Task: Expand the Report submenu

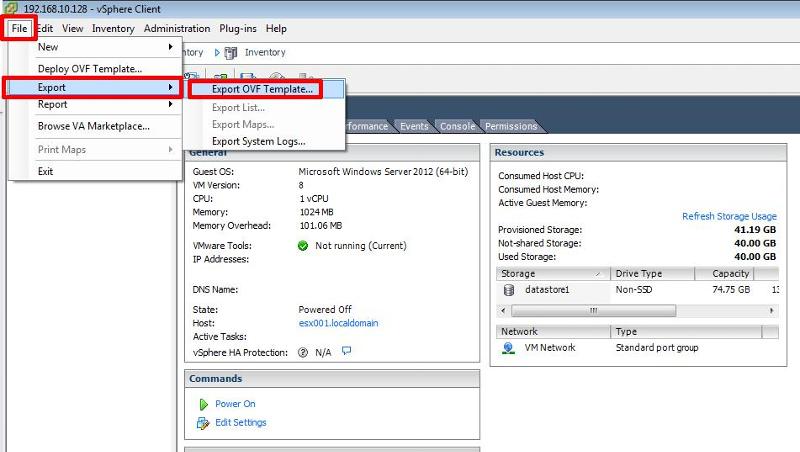Action: pos(95,104)
